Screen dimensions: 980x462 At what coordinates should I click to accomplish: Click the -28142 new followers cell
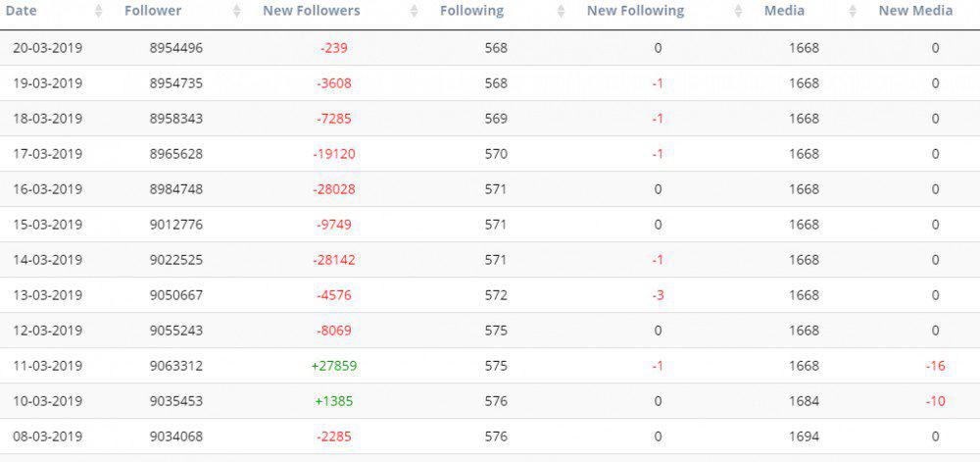pyautogui.click(x=333, y=260)
